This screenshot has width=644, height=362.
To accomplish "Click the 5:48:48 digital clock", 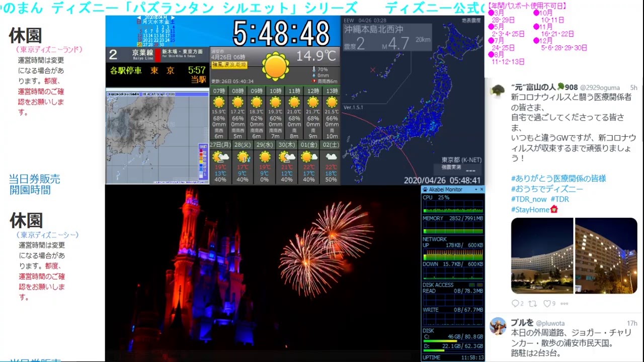I will 281,33.
